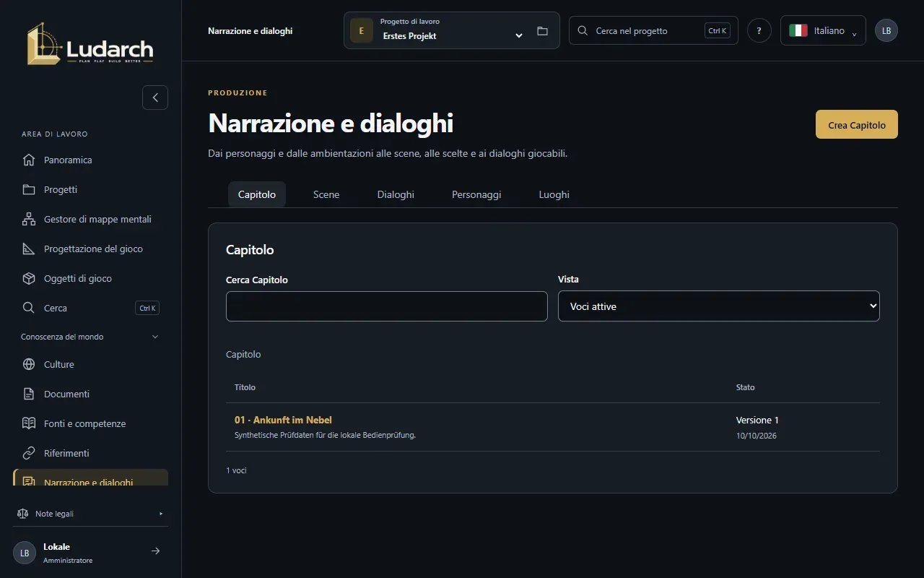The image size is (924, 578).
Task: Click the Ludarch logo
Action: coord(90,45)
